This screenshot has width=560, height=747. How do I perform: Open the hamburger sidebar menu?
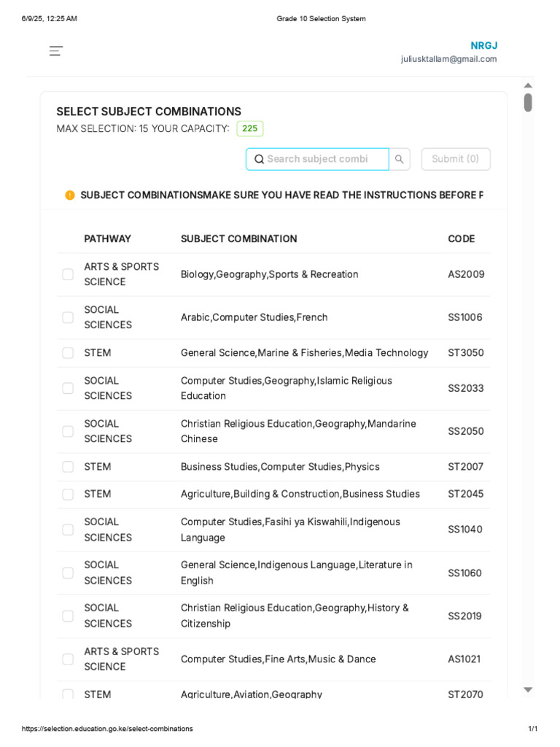coord(56,51)
